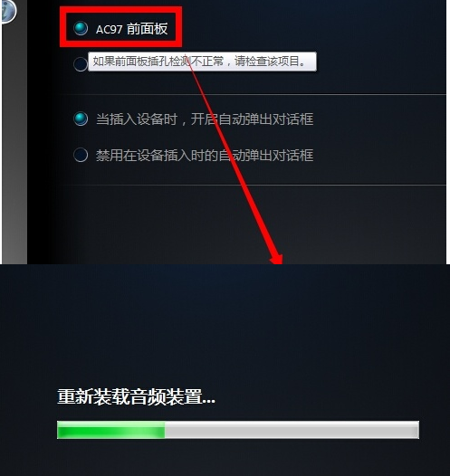Enable the 开启自动弹出对话框 radio button

click(81, 119)
